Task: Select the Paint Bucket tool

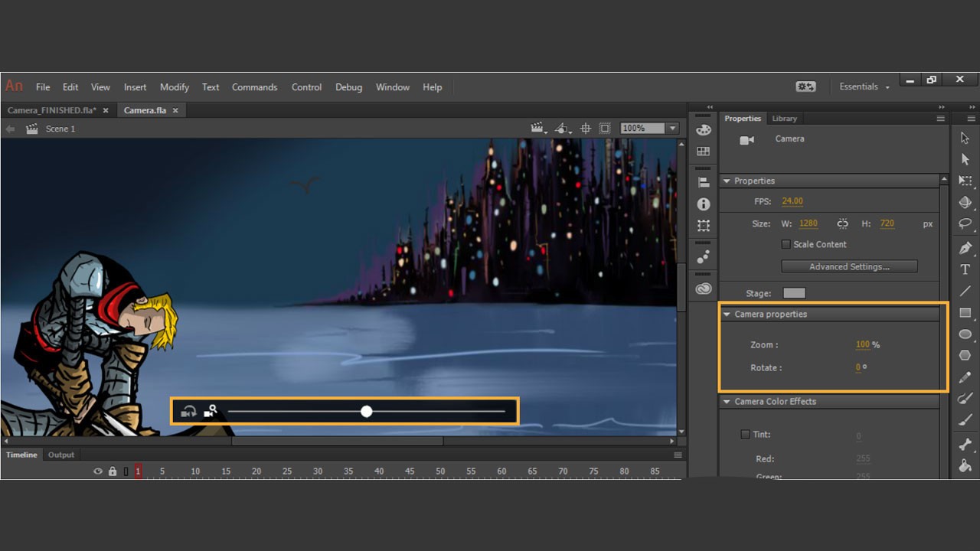Action: coord(965,465)
